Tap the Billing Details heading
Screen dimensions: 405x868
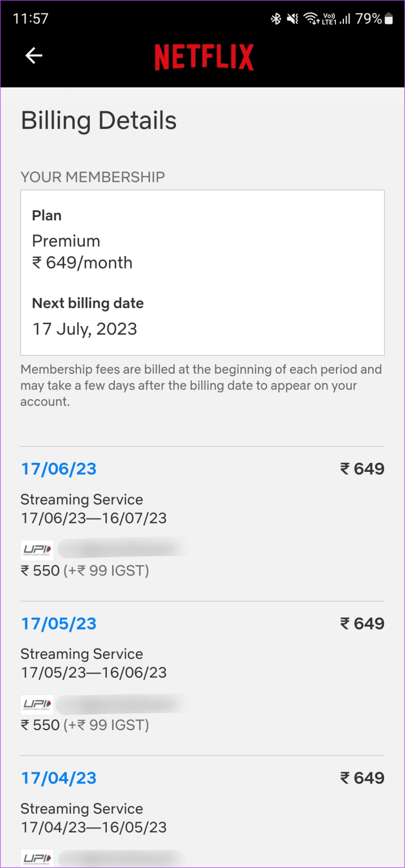pos(99,121)
